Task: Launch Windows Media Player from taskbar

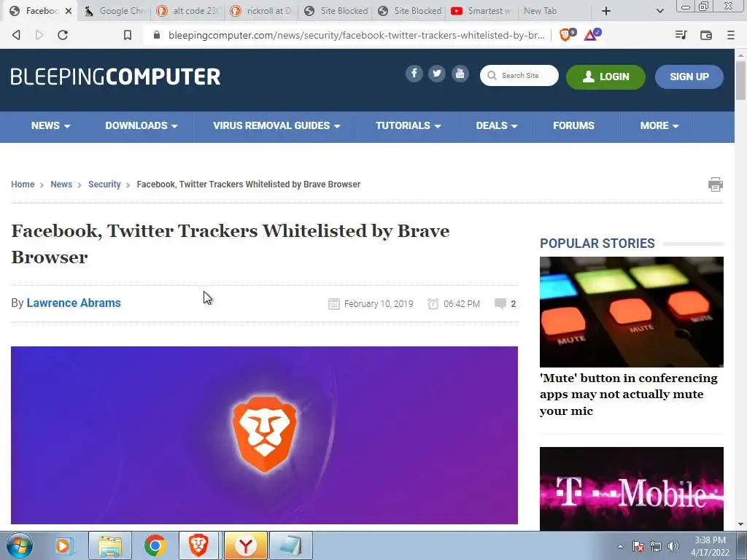Action: [63, 545]
